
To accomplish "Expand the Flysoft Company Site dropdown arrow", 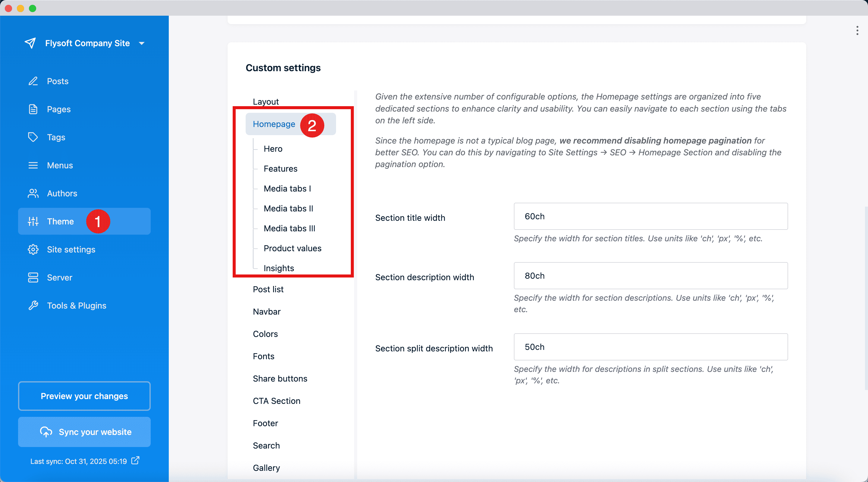I will point(142,43).
